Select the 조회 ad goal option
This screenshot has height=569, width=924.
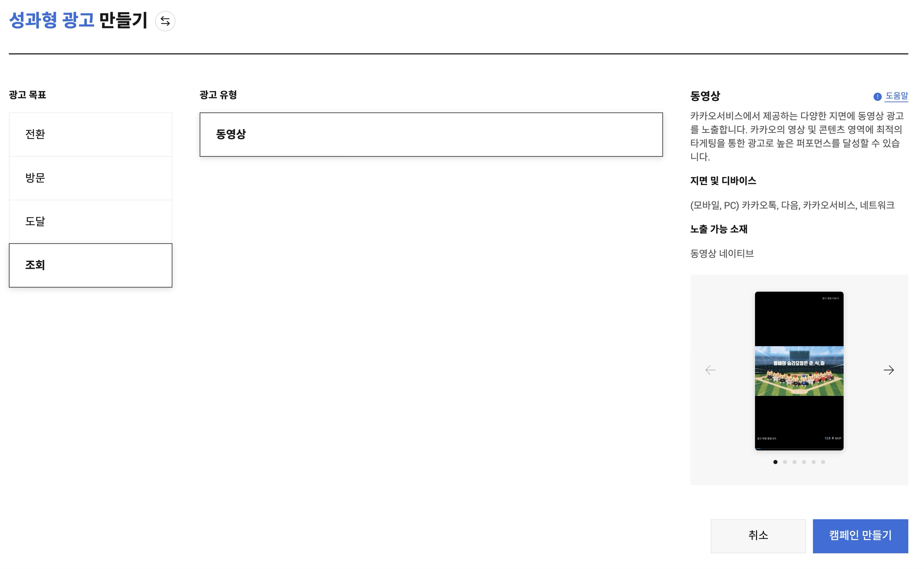click(90, 265)
